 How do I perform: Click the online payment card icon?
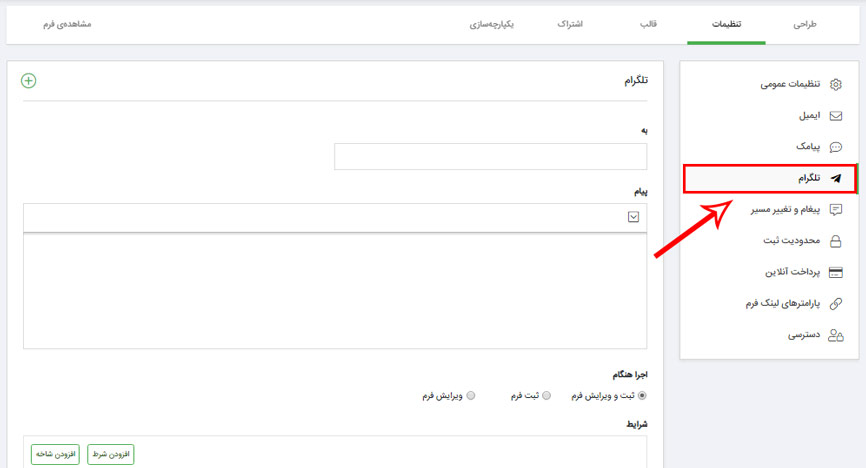click(x=836, y=272)
